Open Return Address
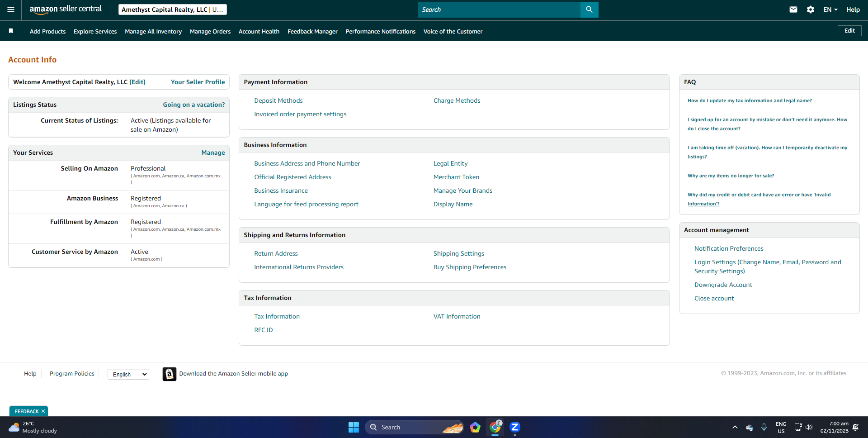This screenshot has height=438, width=868. [x=276, y=253]
